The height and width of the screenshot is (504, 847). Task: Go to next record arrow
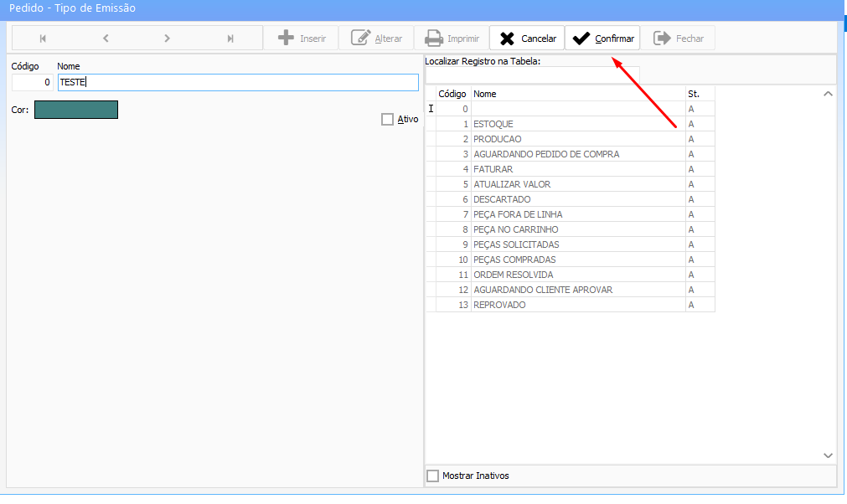pos(168,39)
